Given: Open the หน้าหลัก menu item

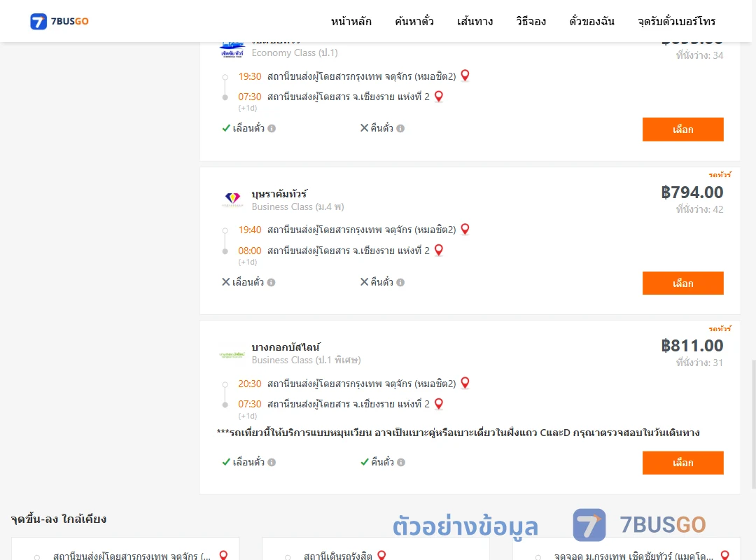Looking at the screenshot, I should pyautogui.click(x=351, y=21).
